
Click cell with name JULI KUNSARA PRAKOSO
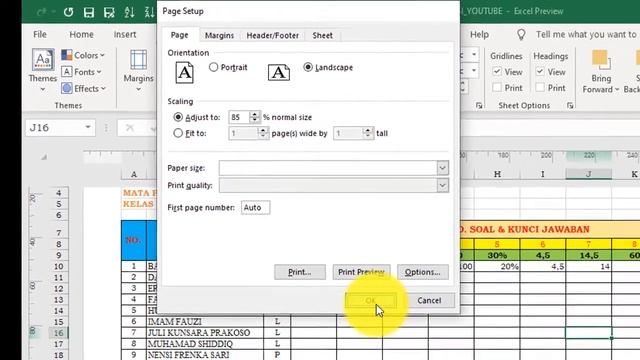click(205, 333)
